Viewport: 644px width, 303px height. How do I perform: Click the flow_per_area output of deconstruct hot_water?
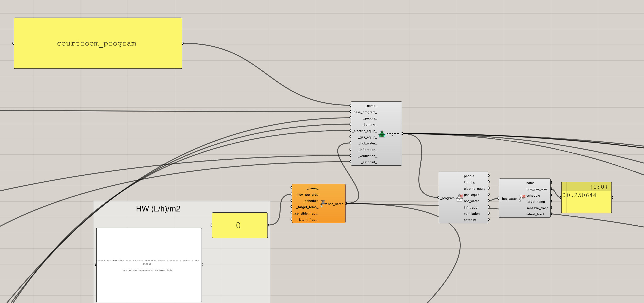pyautogui.click(x=537, y=189)
